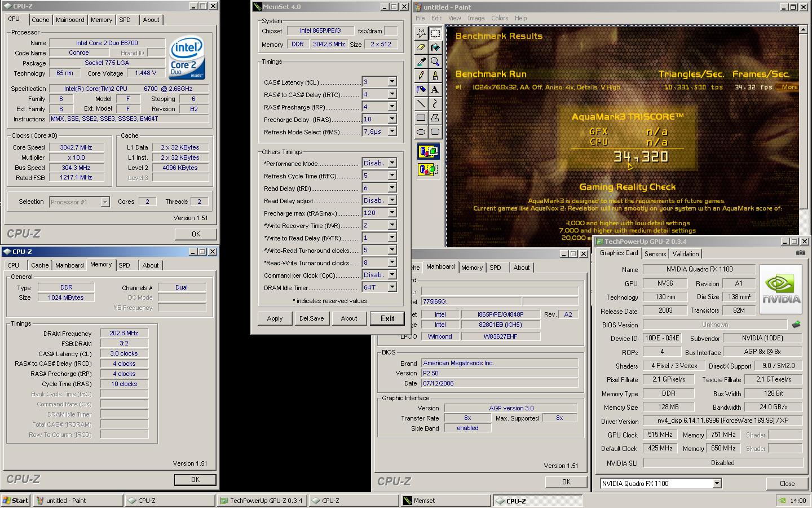Click Apply in MemSet
Screen dimensions: 812x508
[275, 318]
